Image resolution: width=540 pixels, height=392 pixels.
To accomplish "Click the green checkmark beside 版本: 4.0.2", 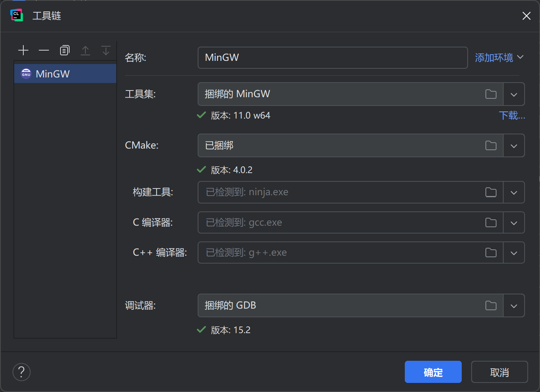I will click(202, 170).
